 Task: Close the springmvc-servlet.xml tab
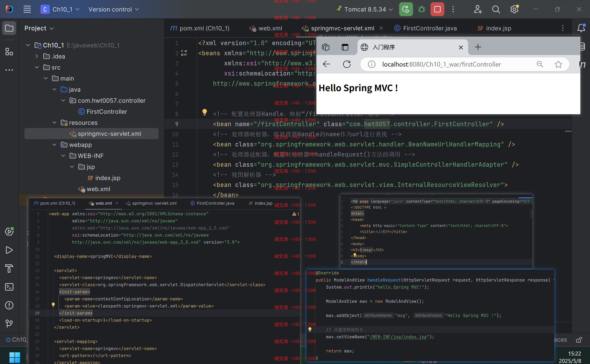[381, 28]
